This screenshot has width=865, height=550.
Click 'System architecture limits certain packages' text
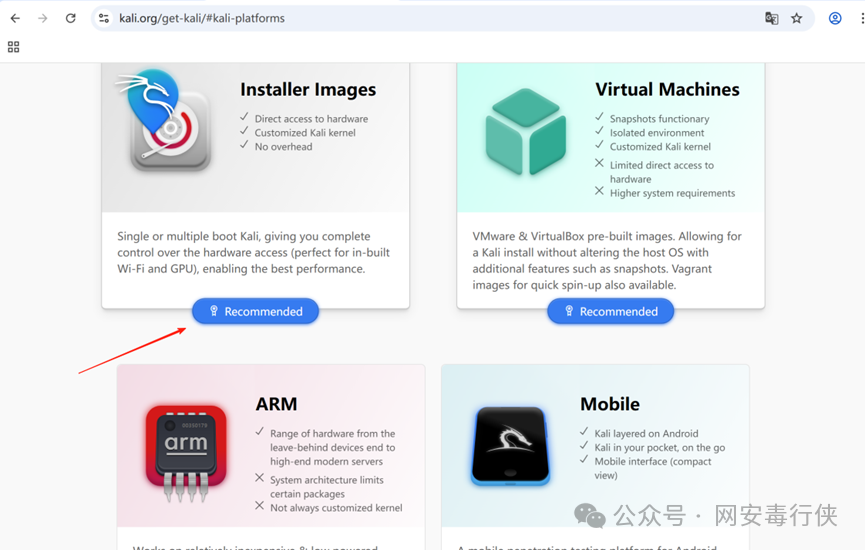327,487
